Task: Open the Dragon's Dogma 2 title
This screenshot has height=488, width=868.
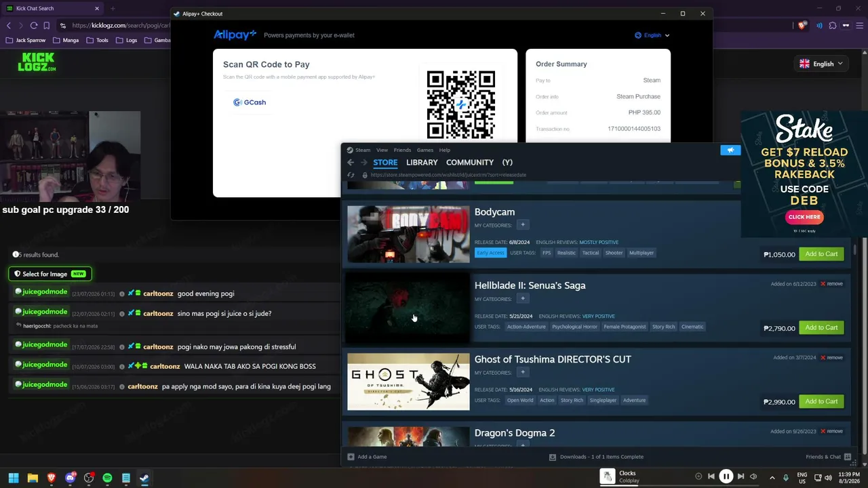Action: point(515,433)
